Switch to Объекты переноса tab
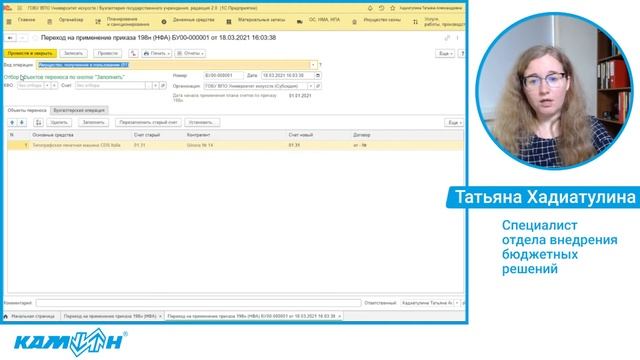Screen dimensions: 640x360 click(27, 111)
